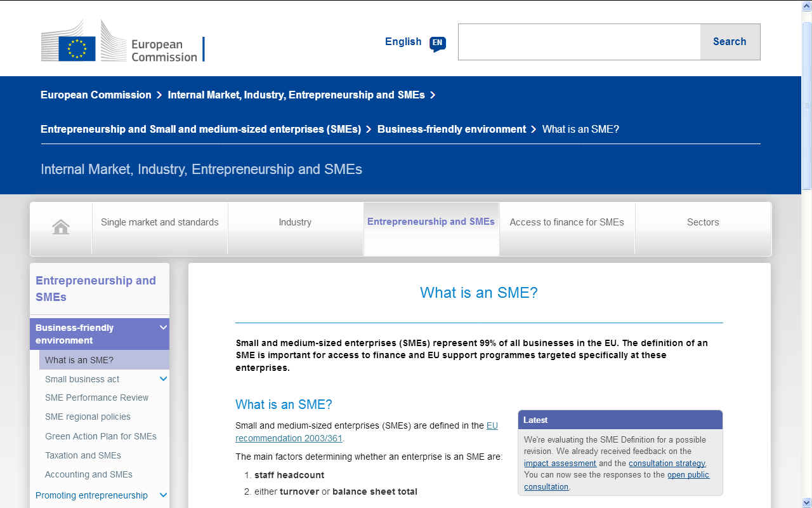Open Promoting entrepreneurship sidebar section
812x508 pixels.
pos(91,495)
